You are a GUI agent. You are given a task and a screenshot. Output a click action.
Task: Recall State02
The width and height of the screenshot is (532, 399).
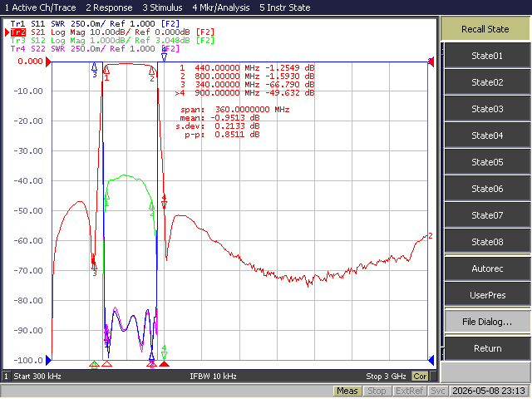point(487,82)
